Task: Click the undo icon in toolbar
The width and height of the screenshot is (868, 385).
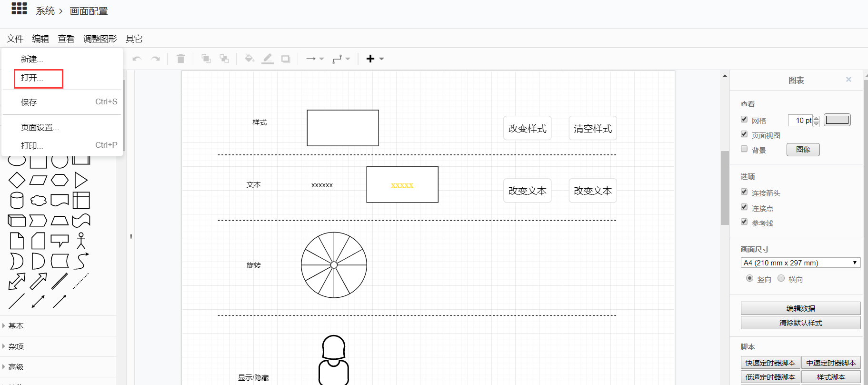Action: 137,59
